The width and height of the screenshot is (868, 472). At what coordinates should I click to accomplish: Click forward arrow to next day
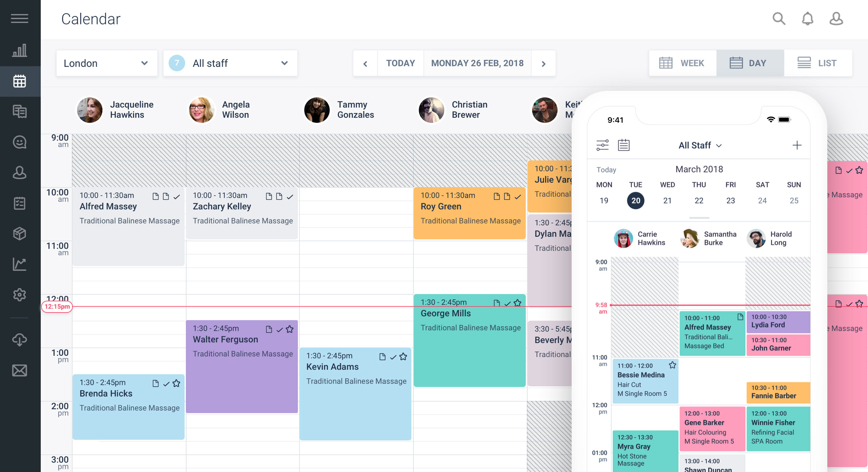point(543,64)
